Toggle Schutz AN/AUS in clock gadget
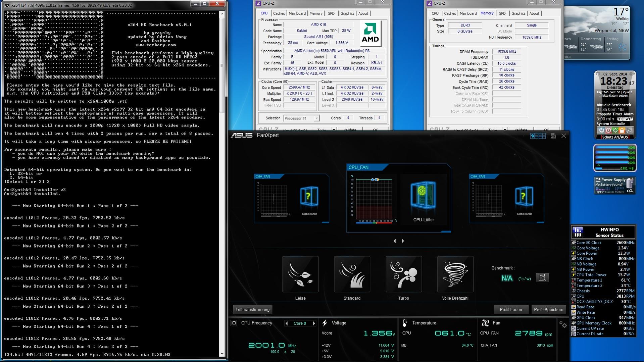Viewport: 644px width, 362px height. pos(615,137)
